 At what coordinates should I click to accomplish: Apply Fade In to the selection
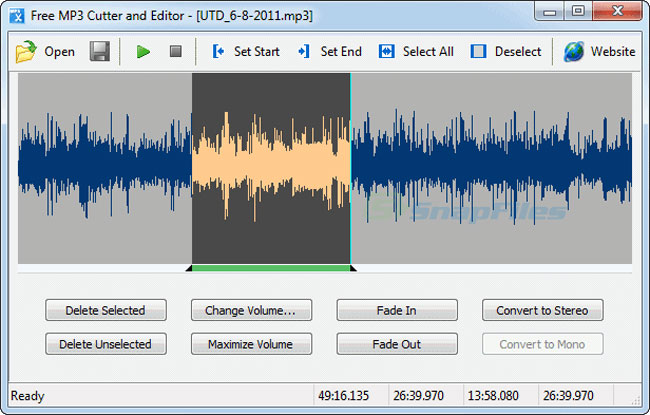[397, 310]
